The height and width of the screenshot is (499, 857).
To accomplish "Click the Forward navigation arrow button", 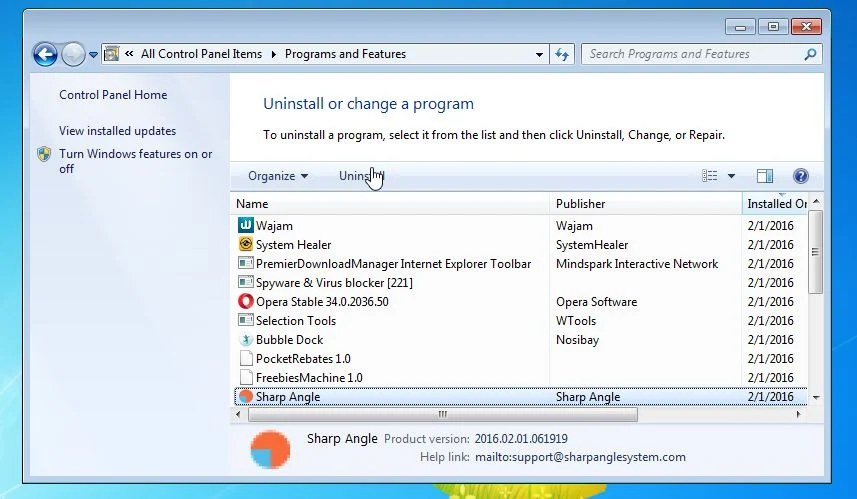I will (73, 54).
